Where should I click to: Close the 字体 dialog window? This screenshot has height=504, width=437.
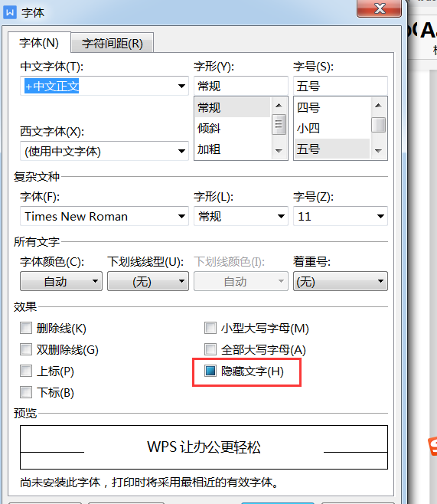pos(379,8)
